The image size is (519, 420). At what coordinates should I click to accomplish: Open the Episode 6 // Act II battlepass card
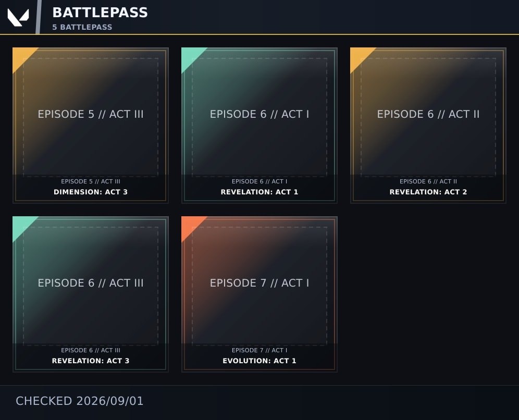pos(428,126)
